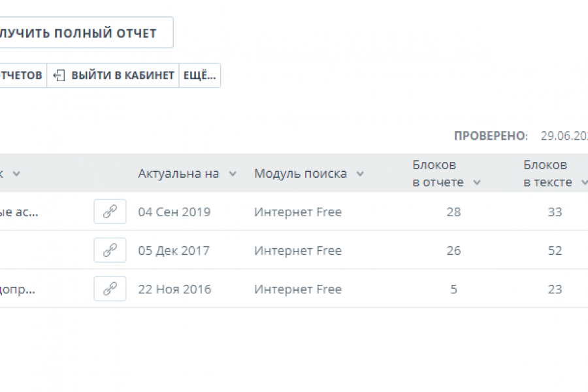The image size is (588, 392).
Task: Click the value 28 under Блоков в отчете
Action: [x=453, y=212]
